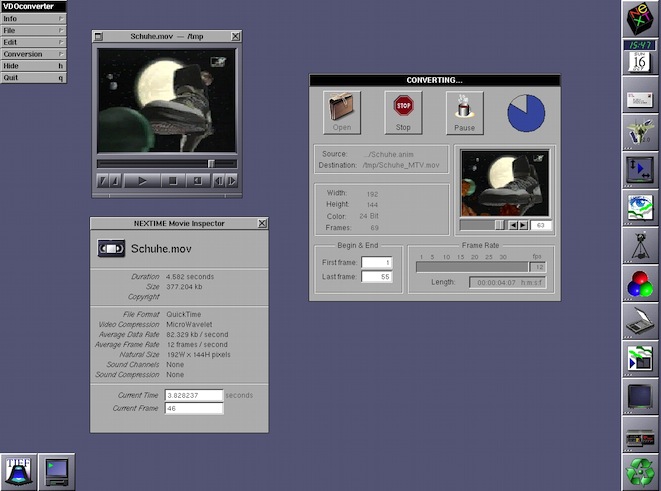Image resolution: width=661 pixels, height=491 pixels.
Task: Click the 192W x 144H pixels value
Action: tap(199, 355)
